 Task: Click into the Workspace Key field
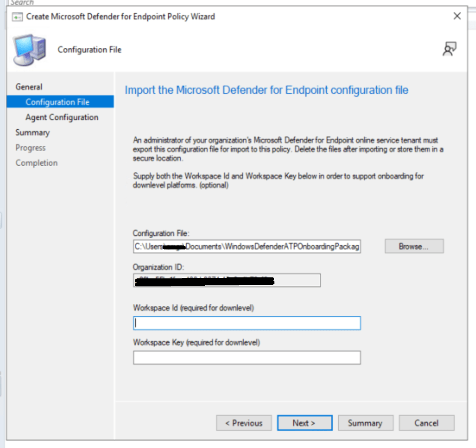[246, 358]
